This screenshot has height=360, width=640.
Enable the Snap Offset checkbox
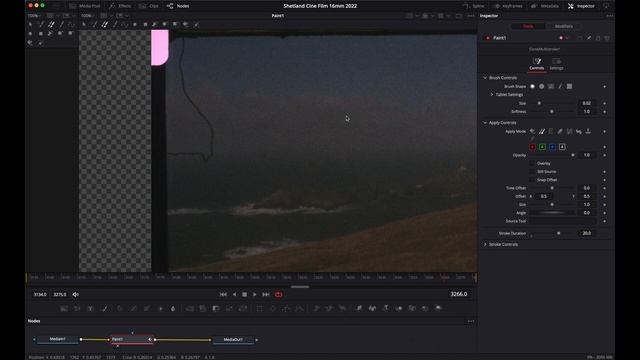click(x=532, y=180)
